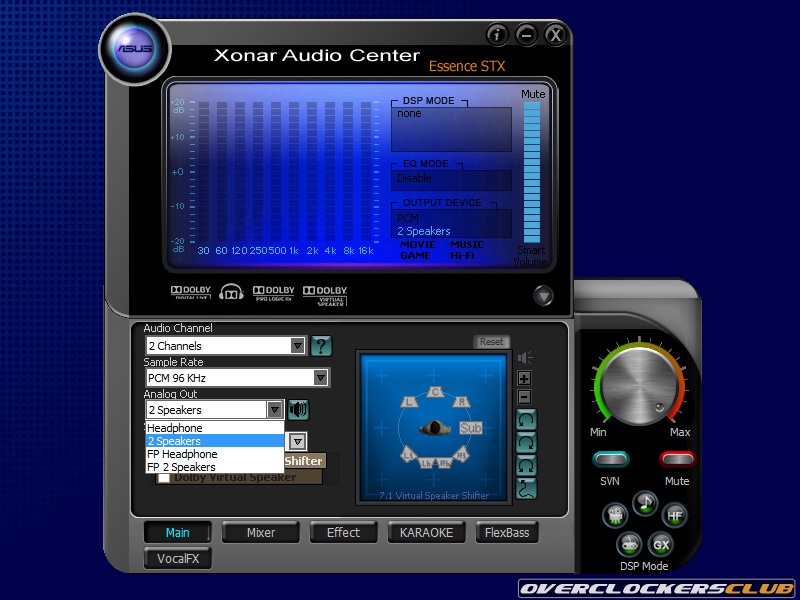Toggle the red Mute button
This screenshot has height=600, width=800.
tap(677, 459)
